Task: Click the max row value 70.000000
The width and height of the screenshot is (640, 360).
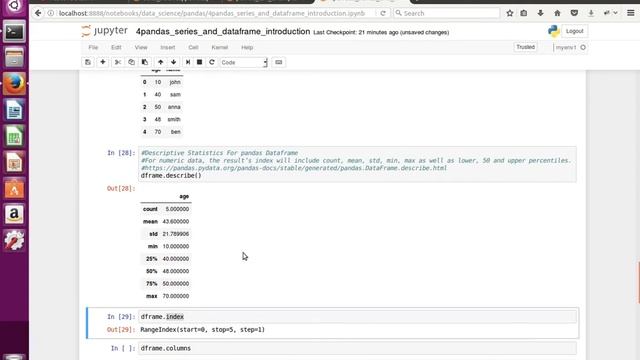Action: tap(176, 296)
